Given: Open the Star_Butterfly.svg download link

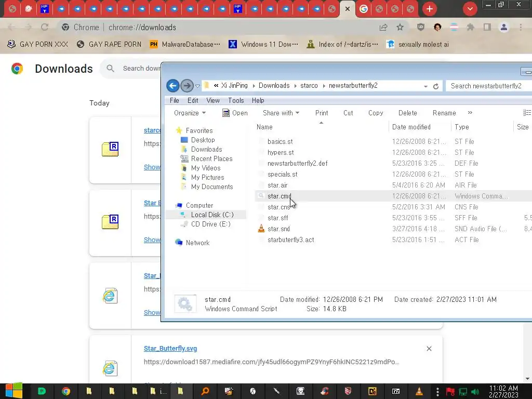Looking at the screenshot, I should click(170, 349).
